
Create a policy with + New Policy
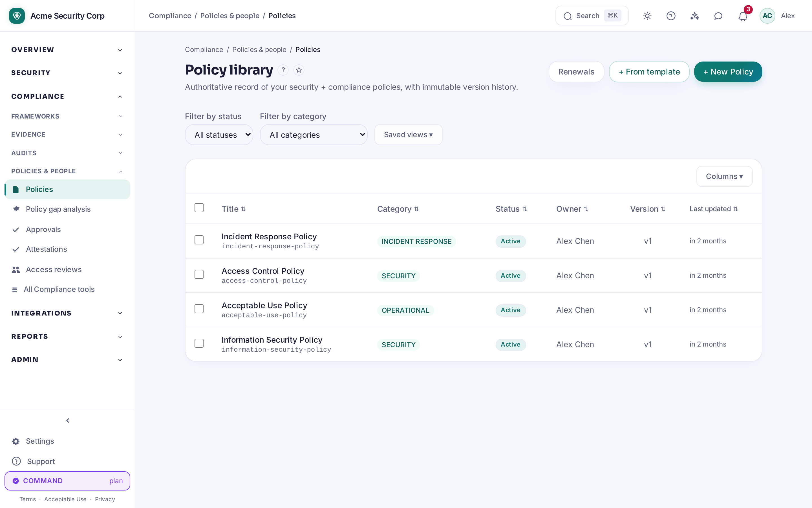click(728, 72)
